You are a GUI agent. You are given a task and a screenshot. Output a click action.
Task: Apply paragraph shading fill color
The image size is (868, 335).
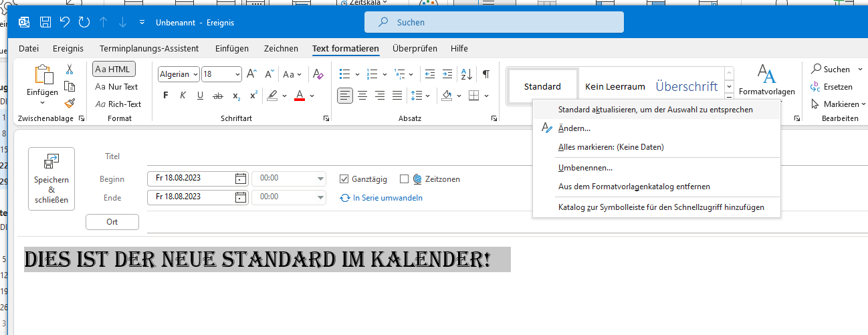pos(448,96)
